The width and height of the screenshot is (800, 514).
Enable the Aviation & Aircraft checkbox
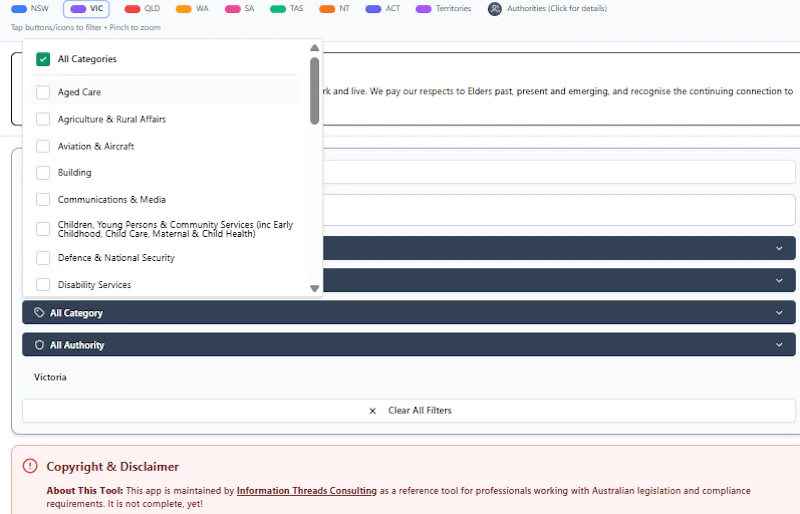click(x=43, y=146)
